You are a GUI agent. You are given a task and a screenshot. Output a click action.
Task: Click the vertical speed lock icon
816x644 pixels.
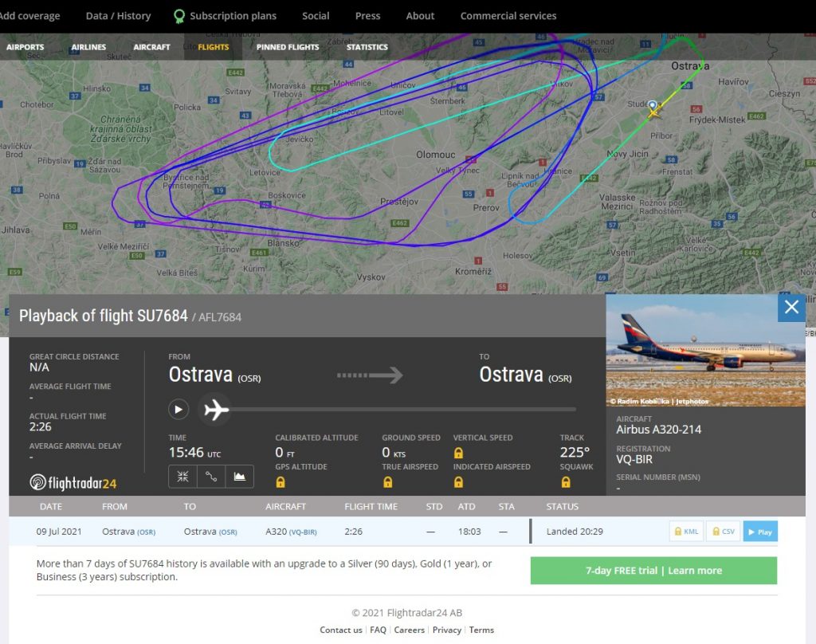coord(458,453)
